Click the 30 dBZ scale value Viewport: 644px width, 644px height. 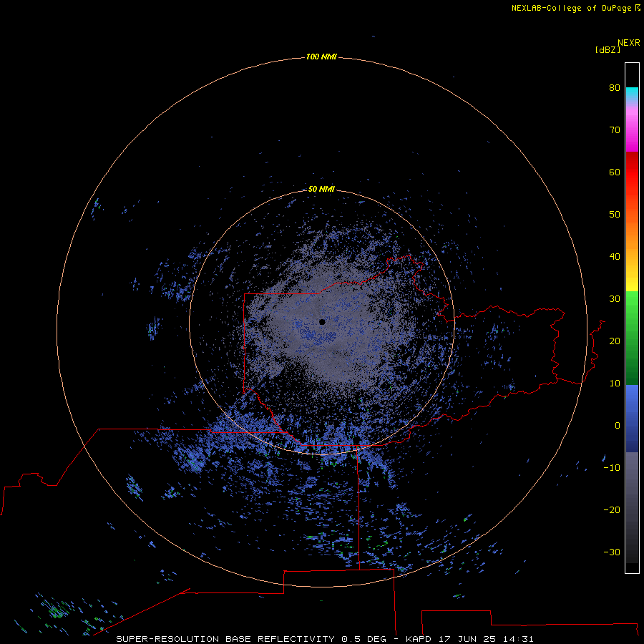click(615, 299)
